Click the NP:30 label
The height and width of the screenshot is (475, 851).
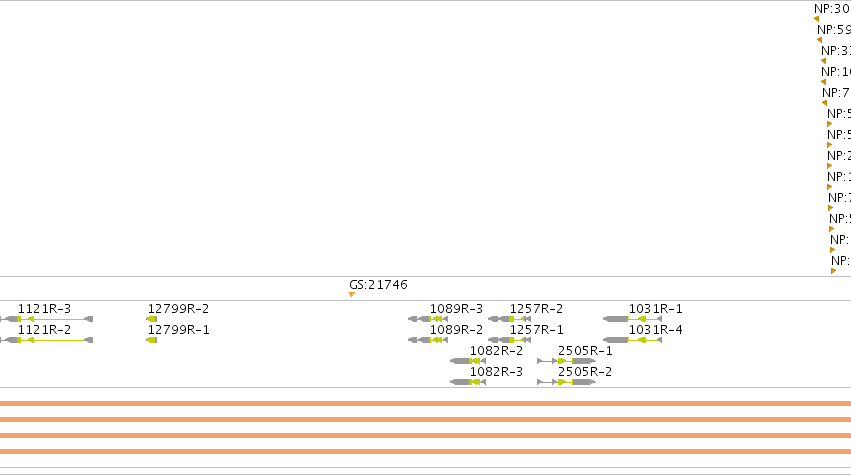pyautogui.click(x=833, y=9)
